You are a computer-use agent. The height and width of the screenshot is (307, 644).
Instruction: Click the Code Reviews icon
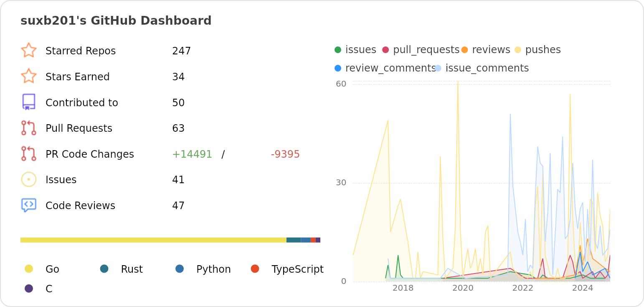(x=29, y=205)
